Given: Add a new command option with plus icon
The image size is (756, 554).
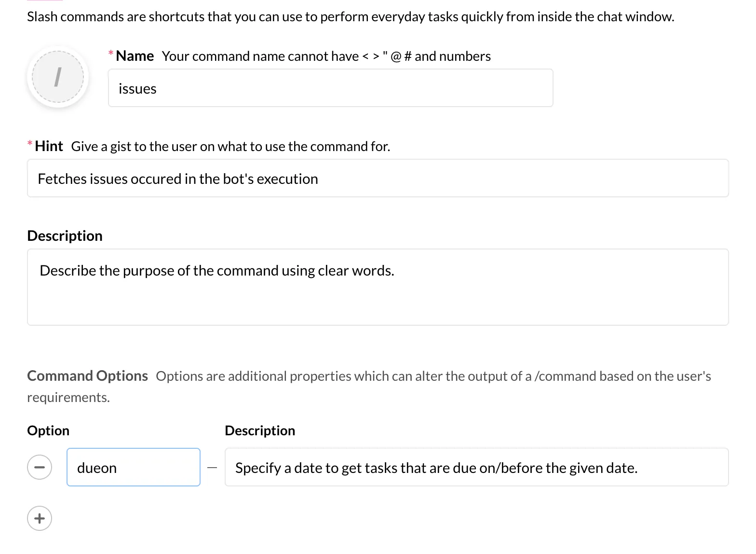Looking at the screenshot, I should pyautogui.click(x=40, y=518).
